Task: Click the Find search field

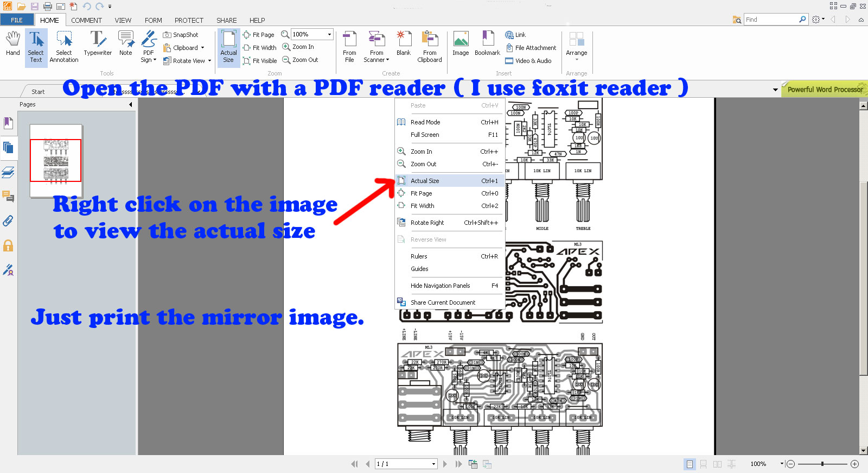Action: (x=771, y=20)
